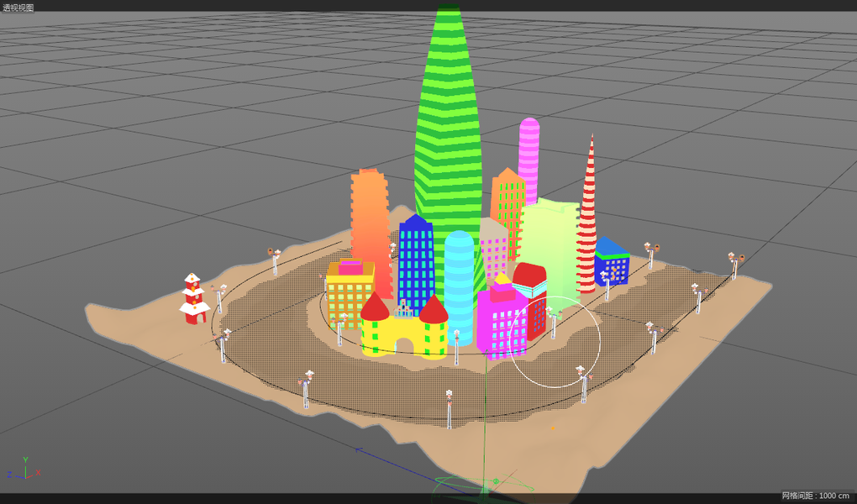Screen dimensions: 857x504
Task: Select the cyan cylindrical tower
Action: pyautogui.click(x=459, y=287)
